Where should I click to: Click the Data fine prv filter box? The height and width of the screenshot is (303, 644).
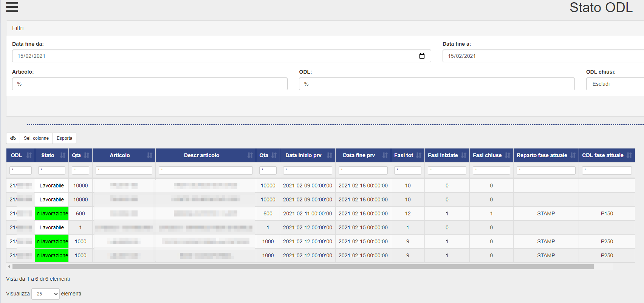[x=363, y=170]
